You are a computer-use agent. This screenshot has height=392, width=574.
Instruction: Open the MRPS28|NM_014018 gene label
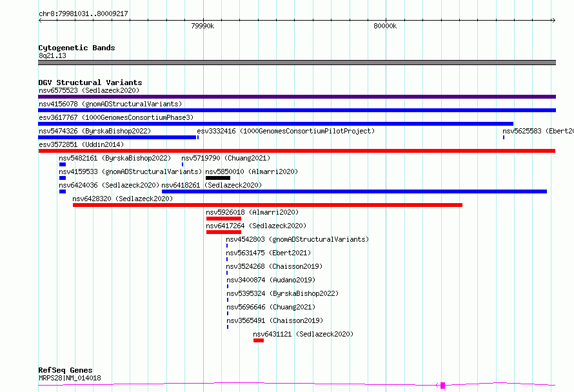pos(70,378)
